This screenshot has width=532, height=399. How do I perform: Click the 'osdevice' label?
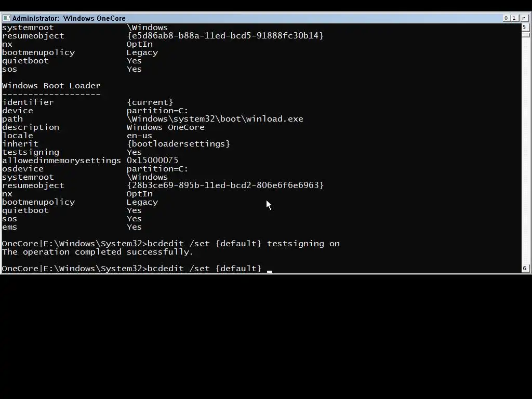click(23, 169)
